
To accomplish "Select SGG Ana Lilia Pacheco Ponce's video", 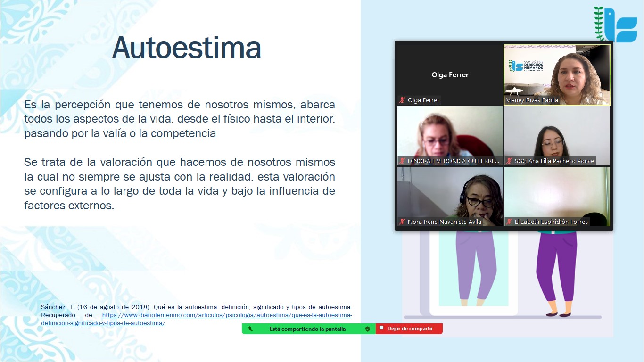I will tap(557, 132).
